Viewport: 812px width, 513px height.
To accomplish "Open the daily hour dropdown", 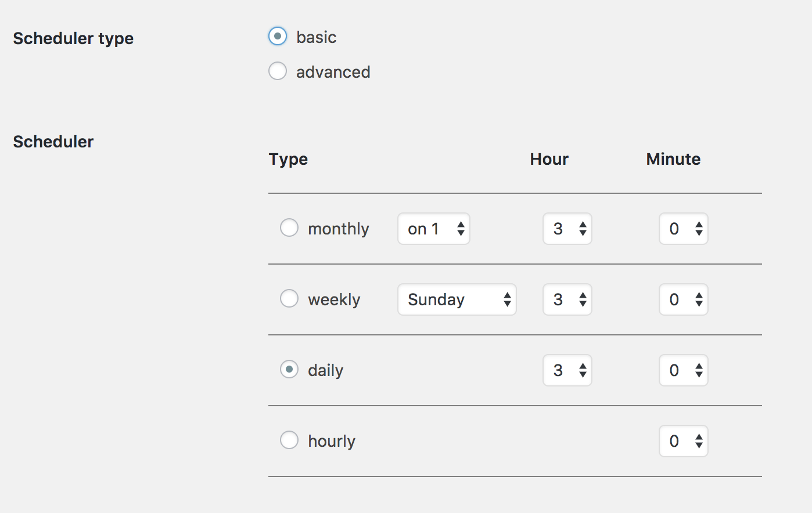I will [x=567, y=370].
